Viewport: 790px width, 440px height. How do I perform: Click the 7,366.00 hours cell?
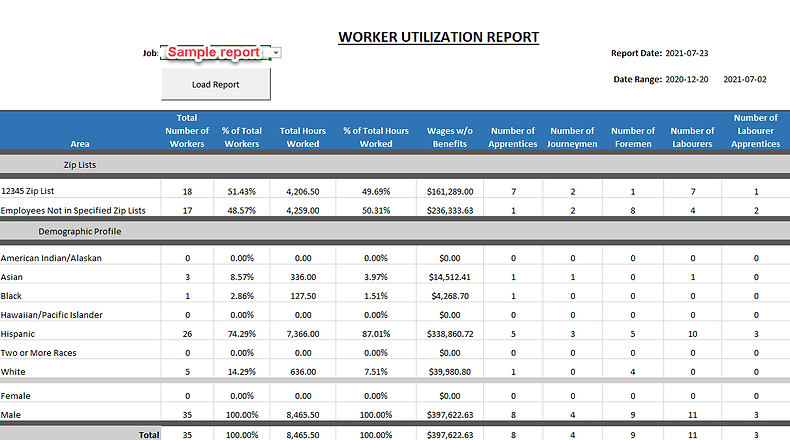pos(303,334)
